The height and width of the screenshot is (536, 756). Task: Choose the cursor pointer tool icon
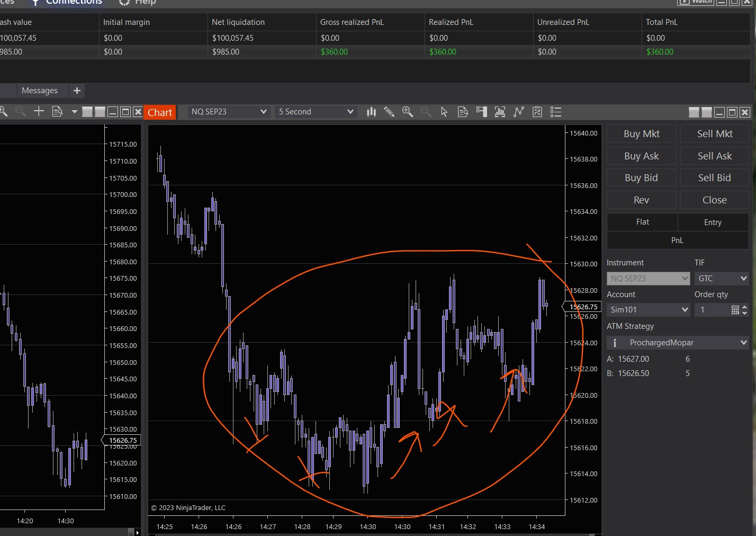click(444, 112)
